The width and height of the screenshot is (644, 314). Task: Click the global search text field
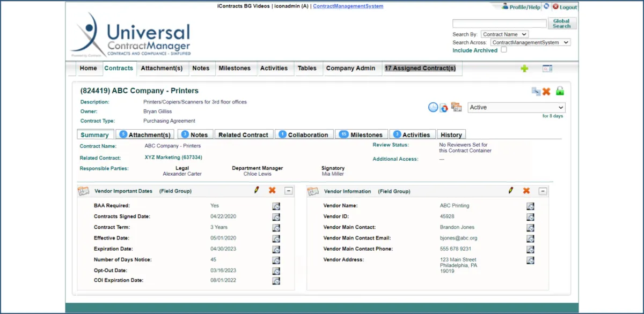pos(499,24)
